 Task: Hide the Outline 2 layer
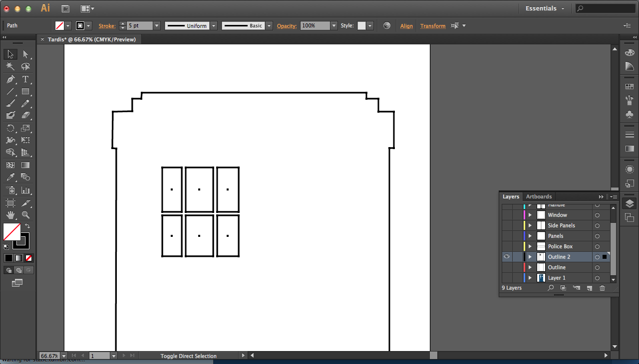(507, 257)
